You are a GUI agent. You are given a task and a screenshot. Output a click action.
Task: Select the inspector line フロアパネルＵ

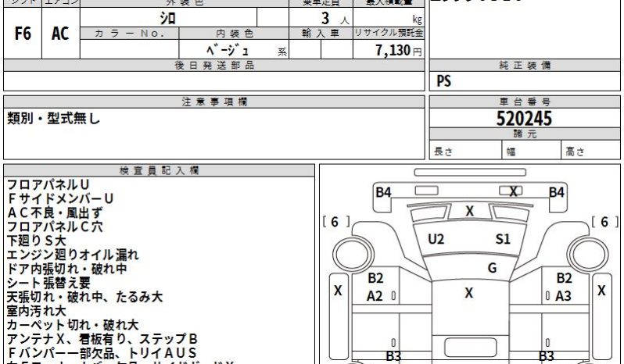[48, 185]
